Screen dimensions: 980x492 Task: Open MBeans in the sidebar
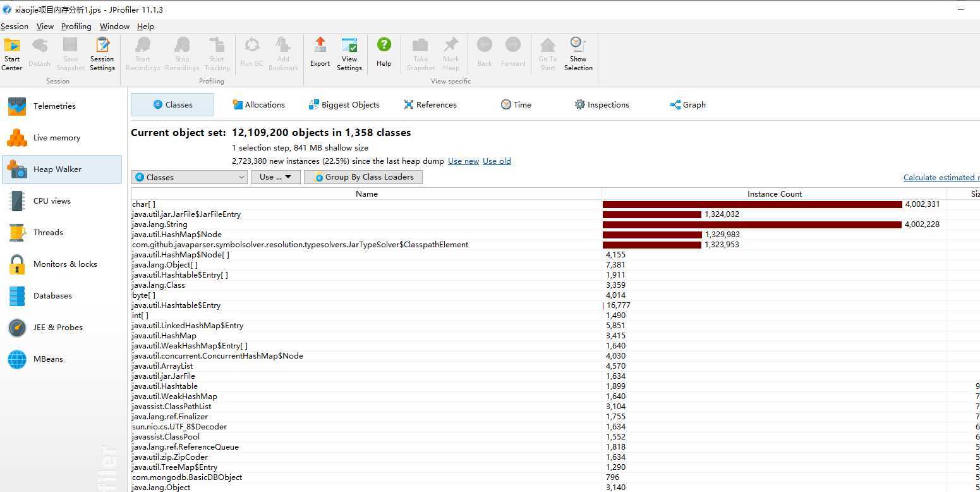click(62, 359)
